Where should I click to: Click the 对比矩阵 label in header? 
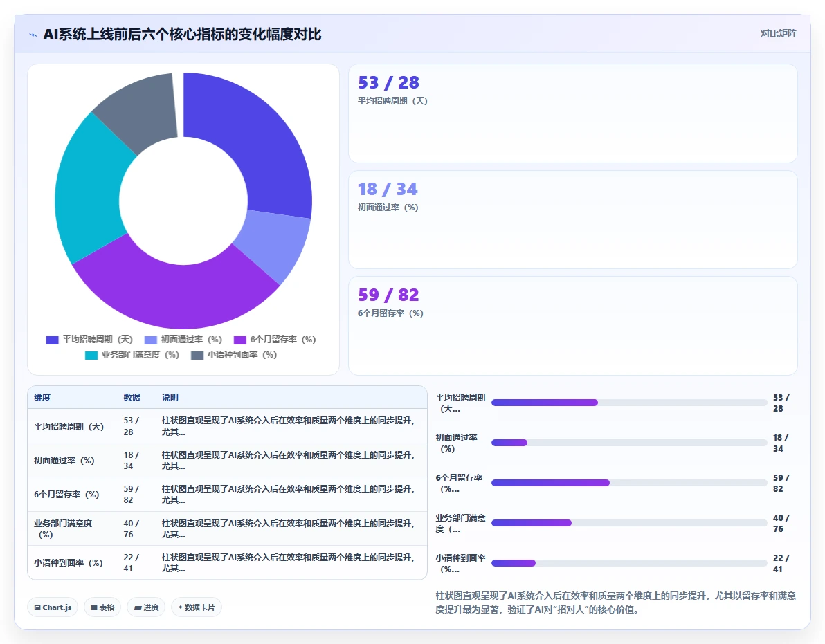(x=778, y=34)
